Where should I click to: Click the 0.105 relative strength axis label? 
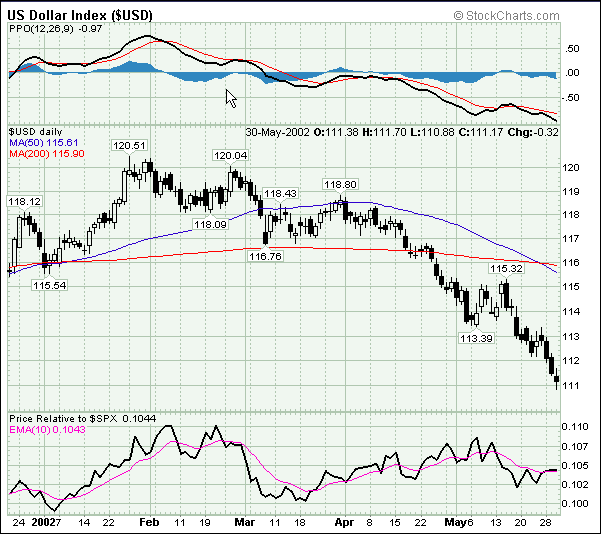pyautogui.click(x=575, y=466)
